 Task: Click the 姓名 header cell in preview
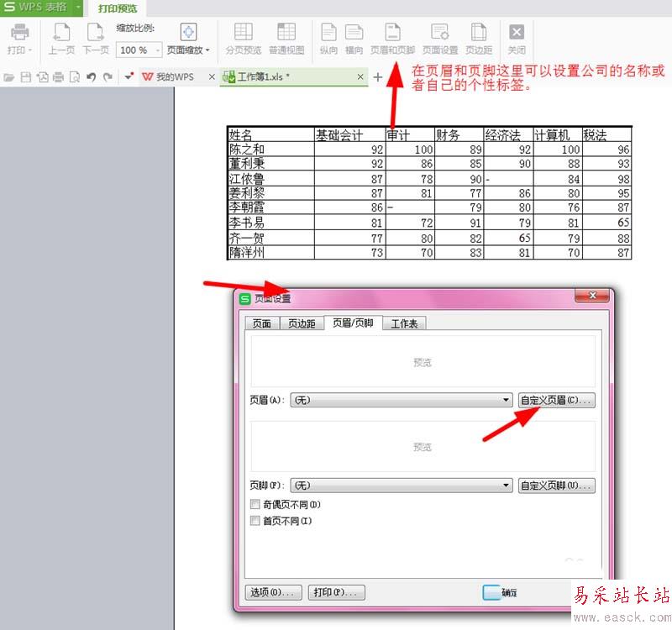[270, 135]
